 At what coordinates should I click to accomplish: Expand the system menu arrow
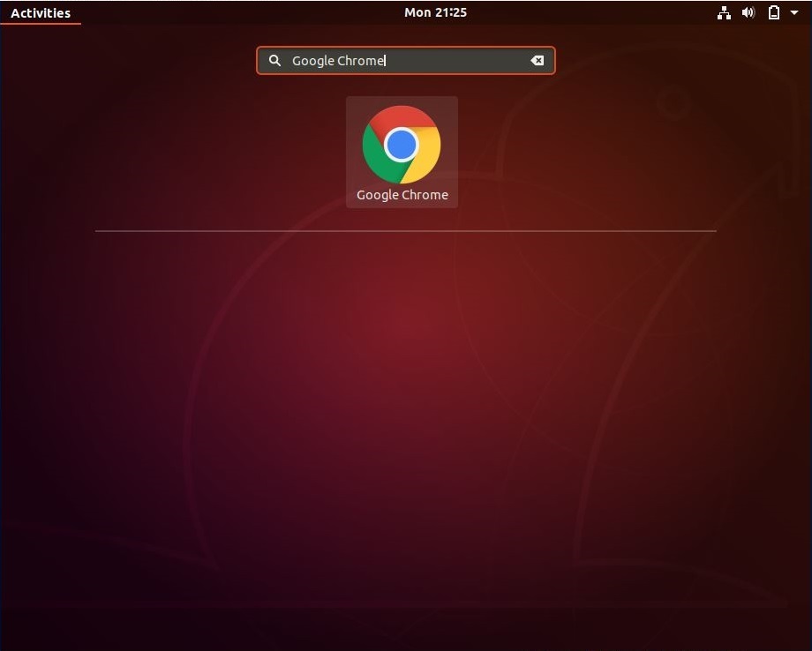[793, 13]
